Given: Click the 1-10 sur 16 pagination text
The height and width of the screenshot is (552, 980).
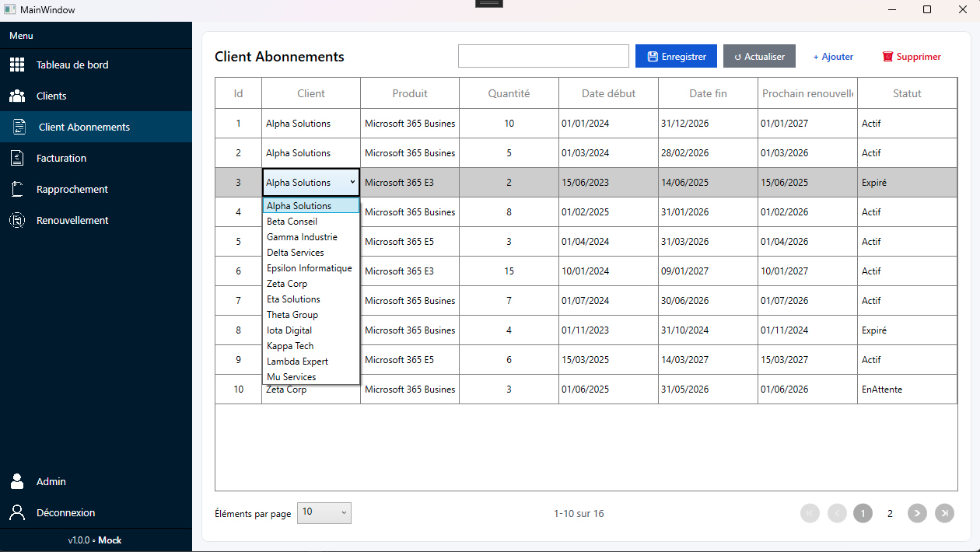Looking at the screenshot, I should click(x=579, y=513).
